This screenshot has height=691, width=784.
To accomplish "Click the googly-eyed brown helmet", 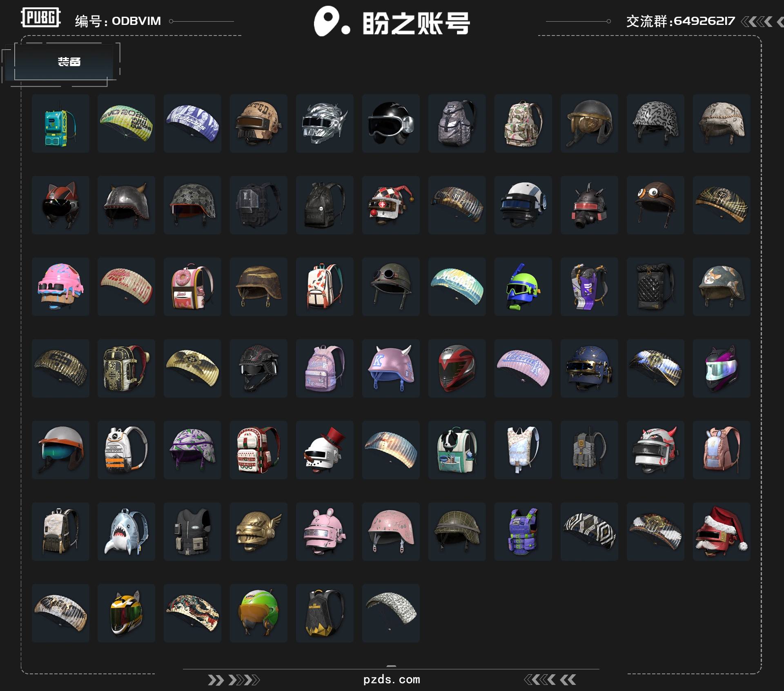I will tap(655, 205).
